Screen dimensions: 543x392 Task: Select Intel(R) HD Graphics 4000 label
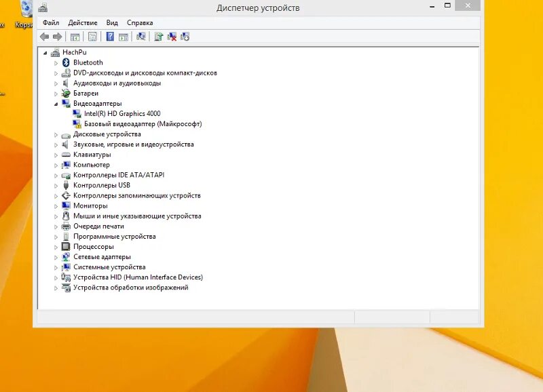122,113
